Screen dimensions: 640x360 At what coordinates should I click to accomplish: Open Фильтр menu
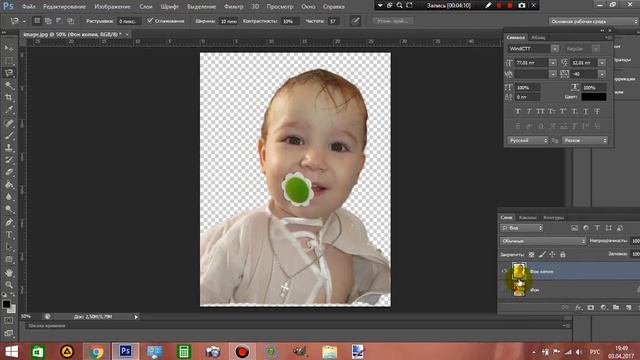tap(233, 7)
